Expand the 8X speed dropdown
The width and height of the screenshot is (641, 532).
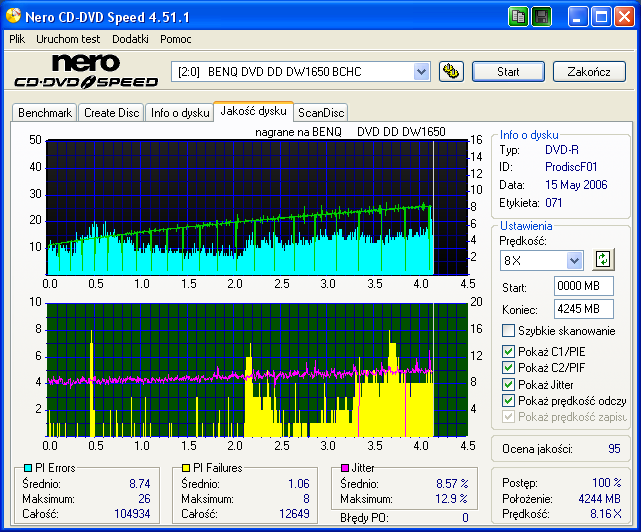574,260
